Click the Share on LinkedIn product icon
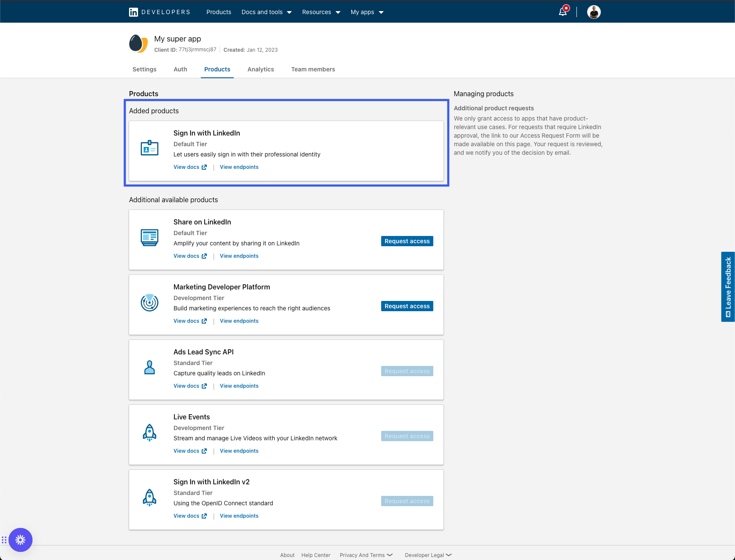 pyautogui.click(x=150, y=237)
